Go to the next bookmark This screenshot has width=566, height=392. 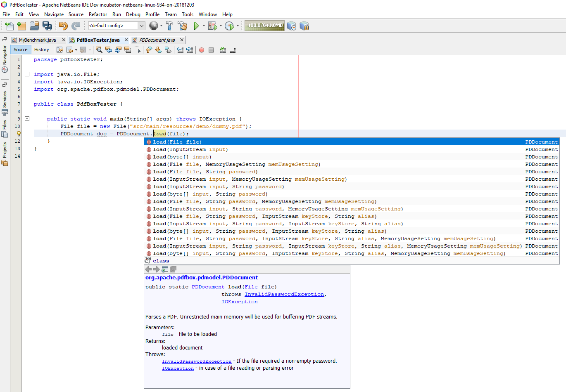158,50
